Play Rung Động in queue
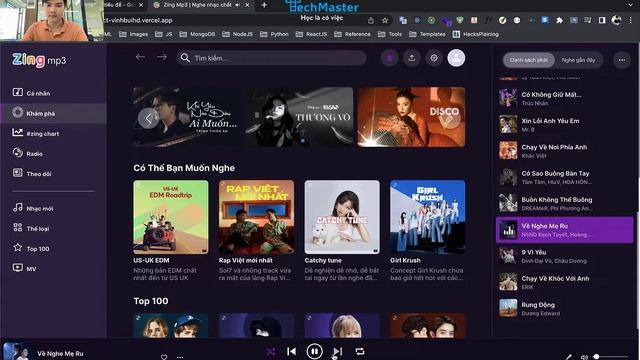The width and height of the screenshot is (640, 360). [x=564, y=309]
